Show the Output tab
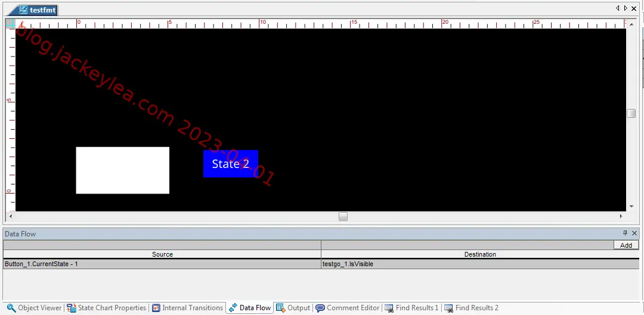Screen dimensions: 644x315 pos(293,308)
